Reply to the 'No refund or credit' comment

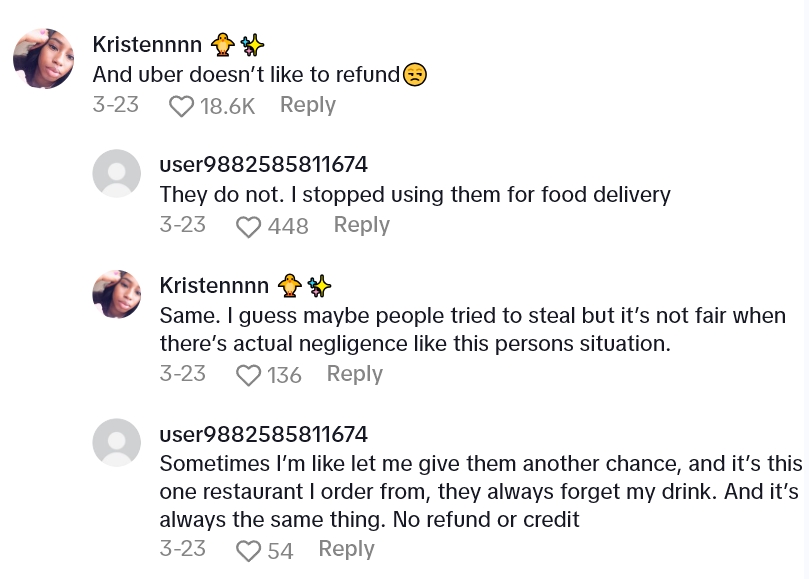[346, 549]
